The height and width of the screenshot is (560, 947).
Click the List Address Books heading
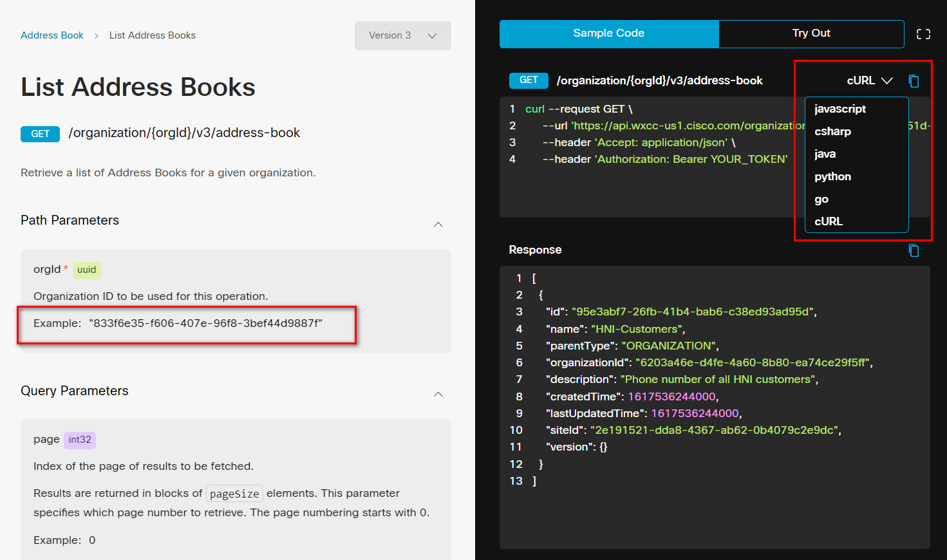click(x=138, y=87)
